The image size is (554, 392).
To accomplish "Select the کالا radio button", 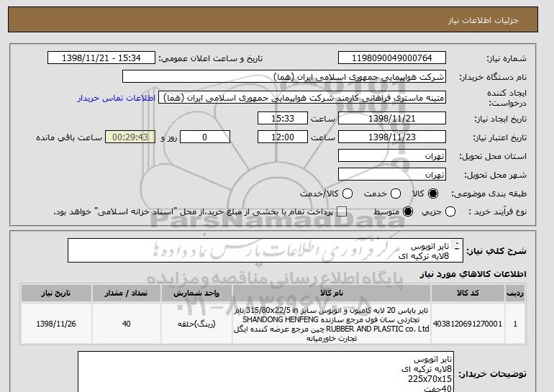I will point(433,193).
